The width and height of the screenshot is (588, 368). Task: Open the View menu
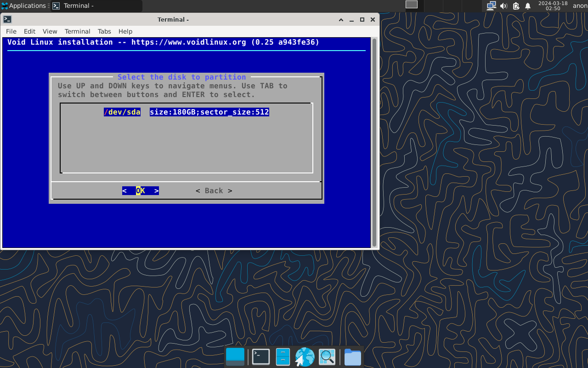(x=50, y=31)
